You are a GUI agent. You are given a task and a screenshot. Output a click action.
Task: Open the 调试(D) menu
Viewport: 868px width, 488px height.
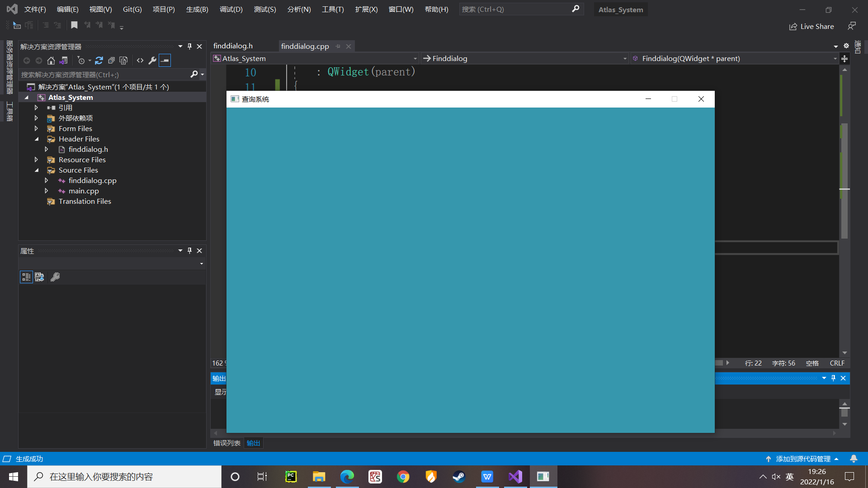click(x=231, y=9)
